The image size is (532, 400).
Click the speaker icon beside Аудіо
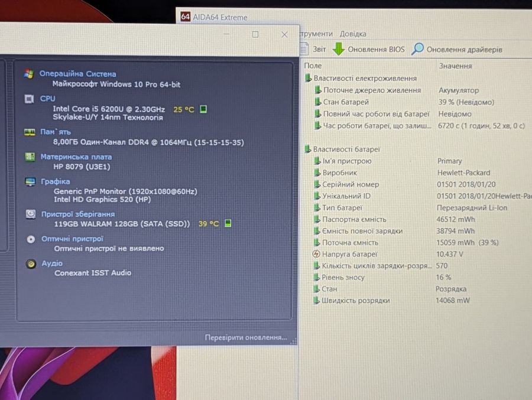coord(31,264)
